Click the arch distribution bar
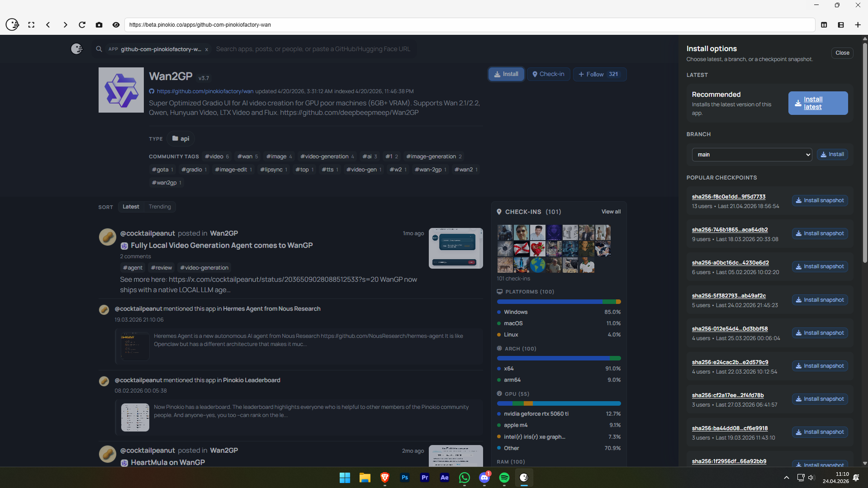Viewport: 868px width, 488px height. point(559,358)
